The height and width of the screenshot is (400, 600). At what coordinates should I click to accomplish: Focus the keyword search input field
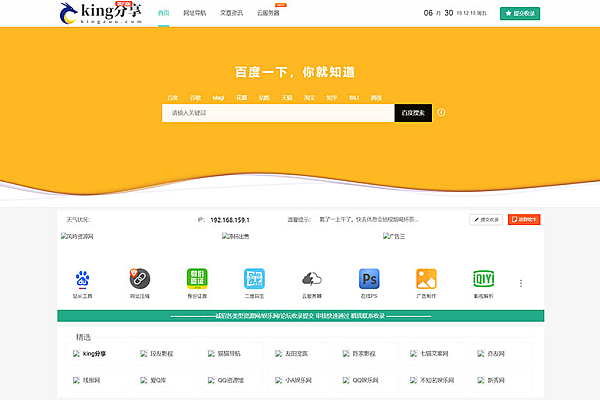278,113
